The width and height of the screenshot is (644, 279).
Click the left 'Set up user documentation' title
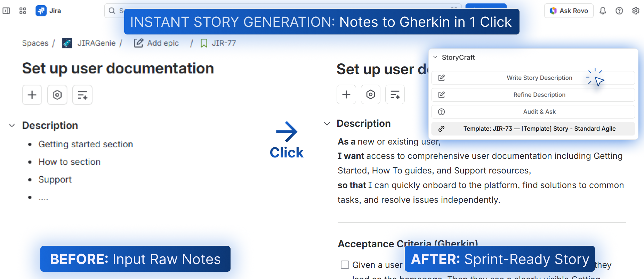[118, 68]
